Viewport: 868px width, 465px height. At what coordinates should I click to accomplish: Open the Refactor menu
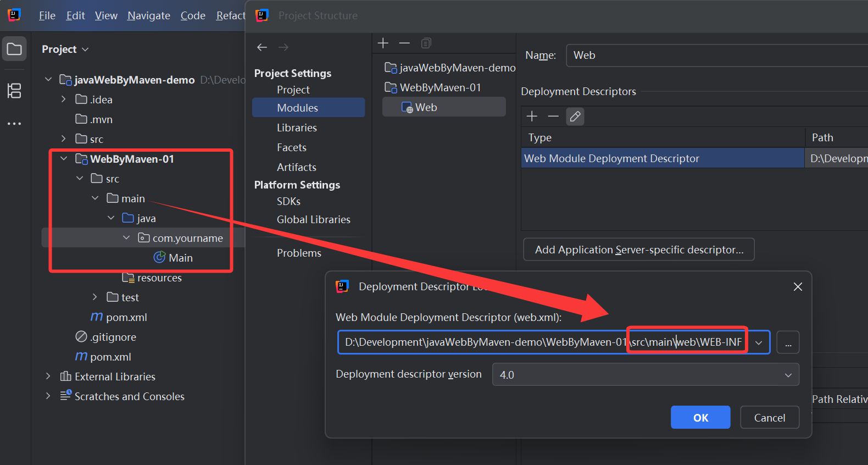pos(231,15)
